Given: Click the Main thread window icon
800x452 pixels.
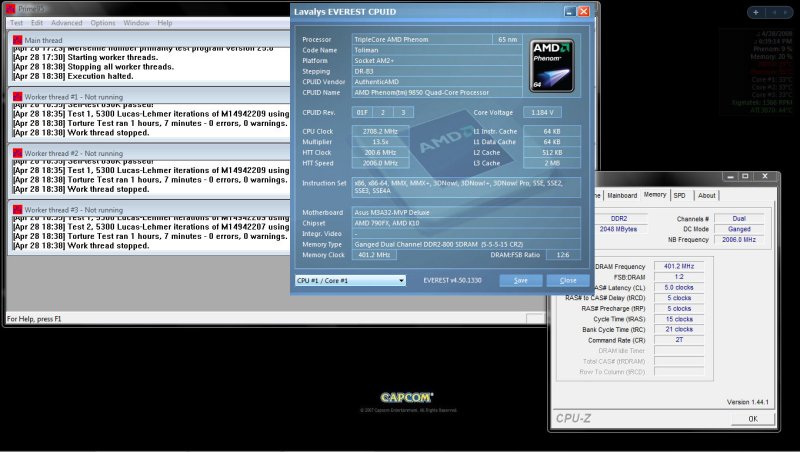Looking at the screenshot, I should [17, 40].
